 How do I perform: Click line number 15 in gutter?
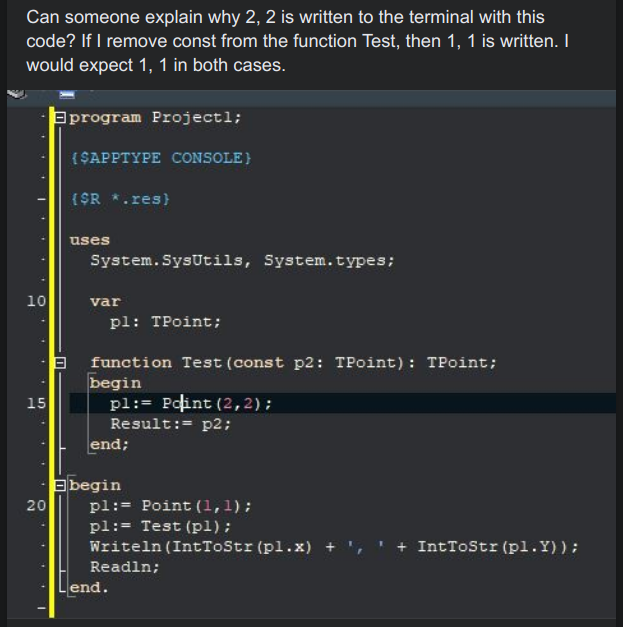tap(36, 403)
